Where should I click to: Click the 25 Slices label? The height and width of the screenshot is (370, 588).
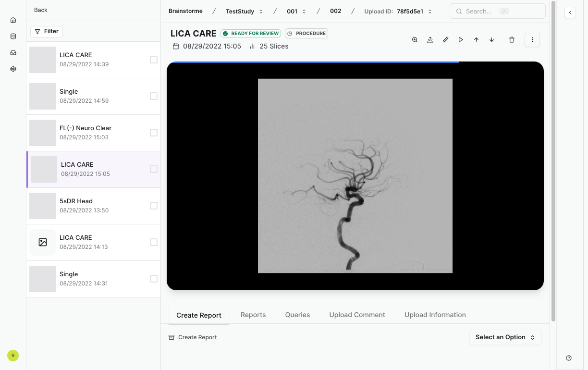(x=274, y=46)
